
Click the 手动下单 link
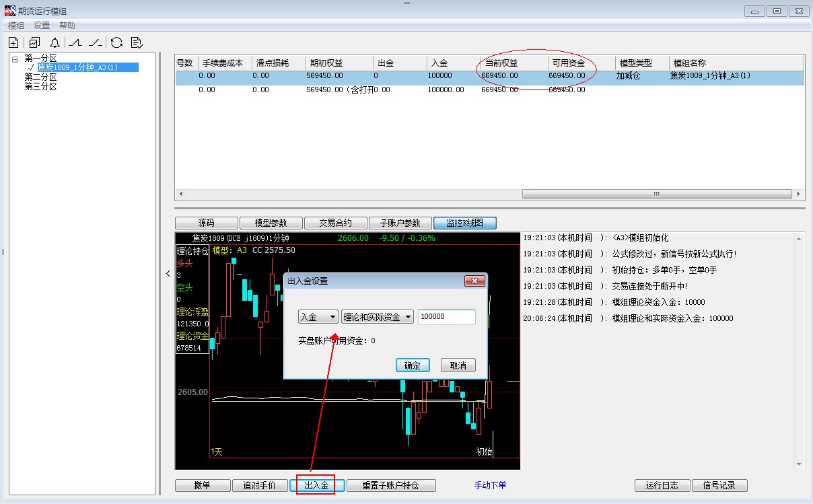(x=490, y=485)
